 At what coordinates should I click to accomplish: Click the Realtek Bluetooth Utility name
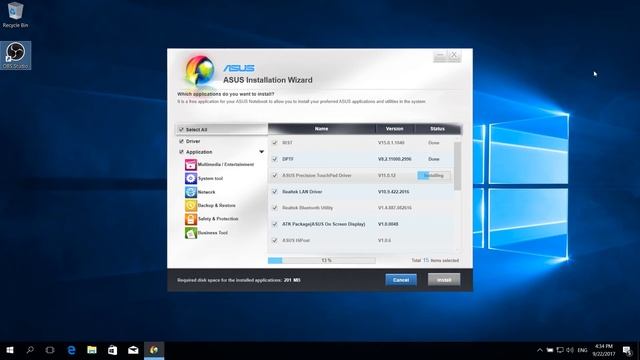click(307, 208)
